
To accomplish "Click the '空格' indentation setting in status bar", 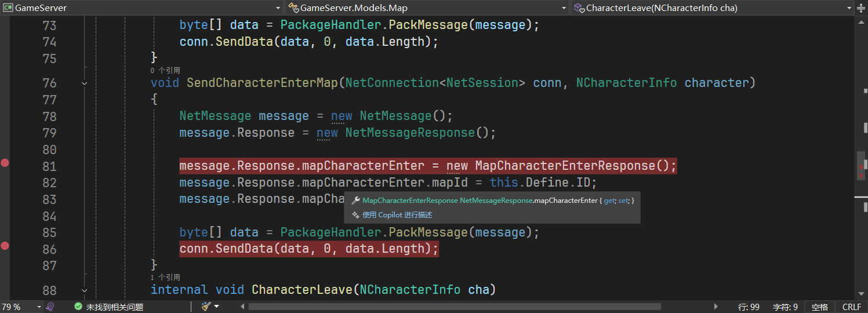I will 819,307.
